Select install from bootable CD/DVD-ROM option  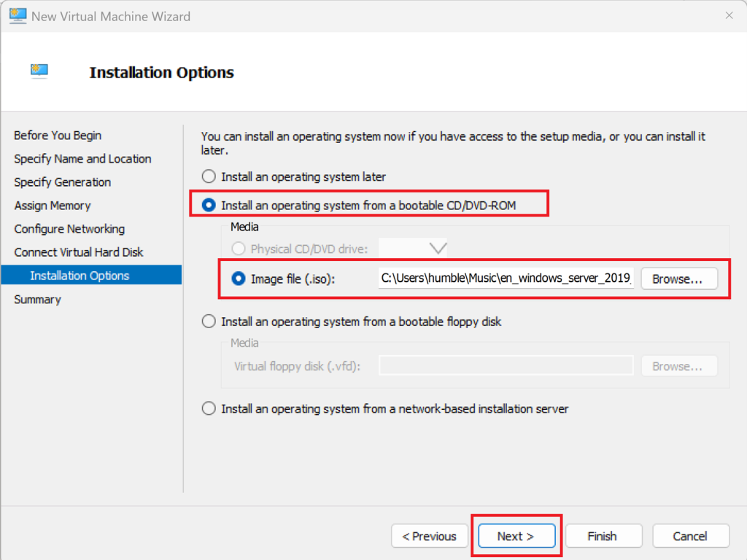(209, 206)
